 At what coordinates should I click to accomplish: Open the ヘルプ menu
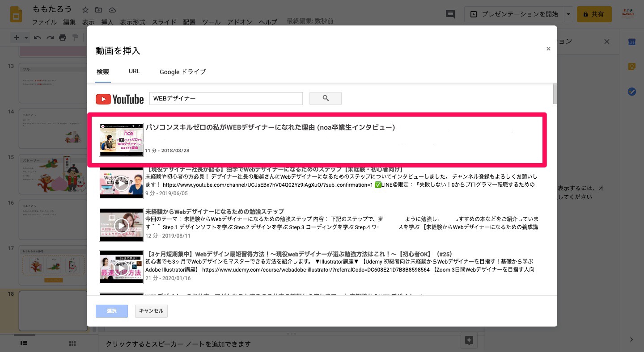pyautogui.click(x=268, y=22)
